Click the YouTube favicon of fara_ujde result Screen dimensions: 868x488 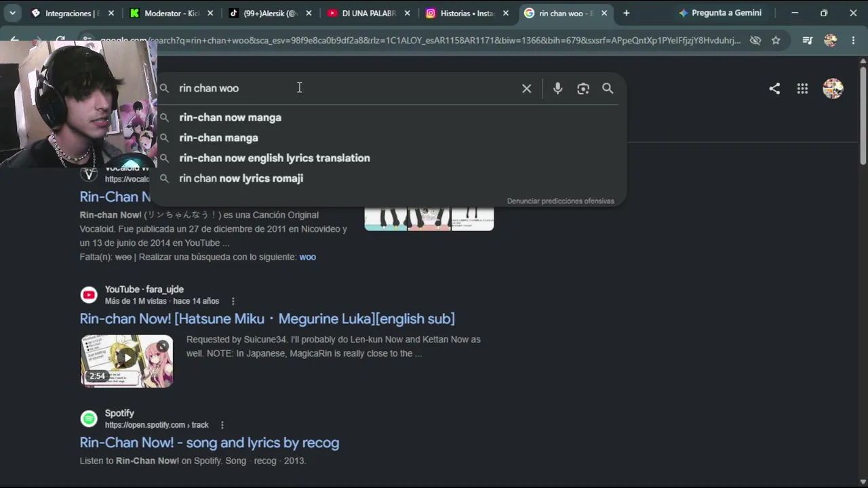(x=89, y=295)
